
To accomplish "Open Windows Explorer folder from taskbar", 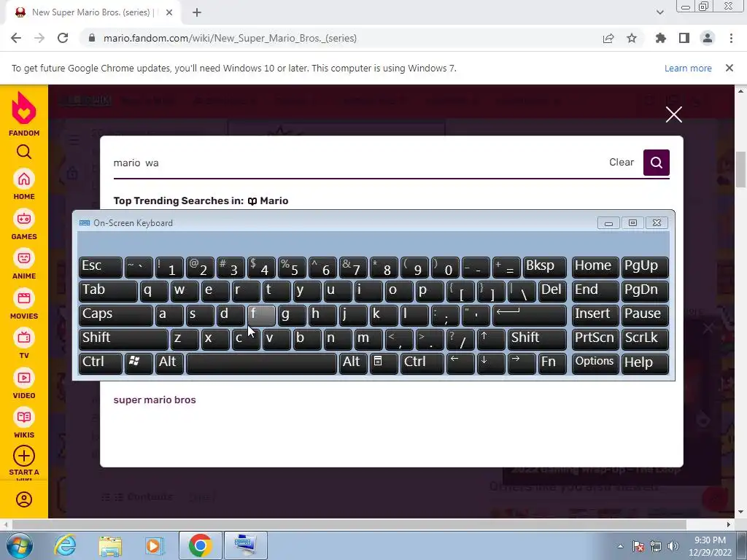I will [x=110, y=545].
